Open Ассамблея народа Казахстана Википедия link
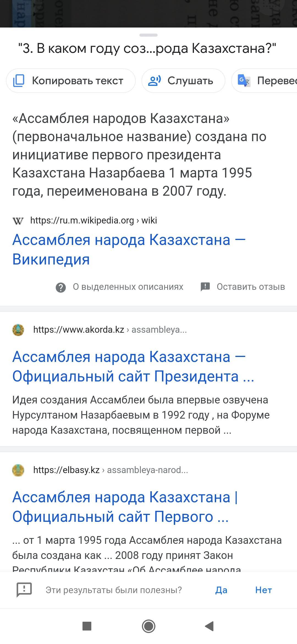The height and width of the screenshot is (644, 297). (129, 249)
